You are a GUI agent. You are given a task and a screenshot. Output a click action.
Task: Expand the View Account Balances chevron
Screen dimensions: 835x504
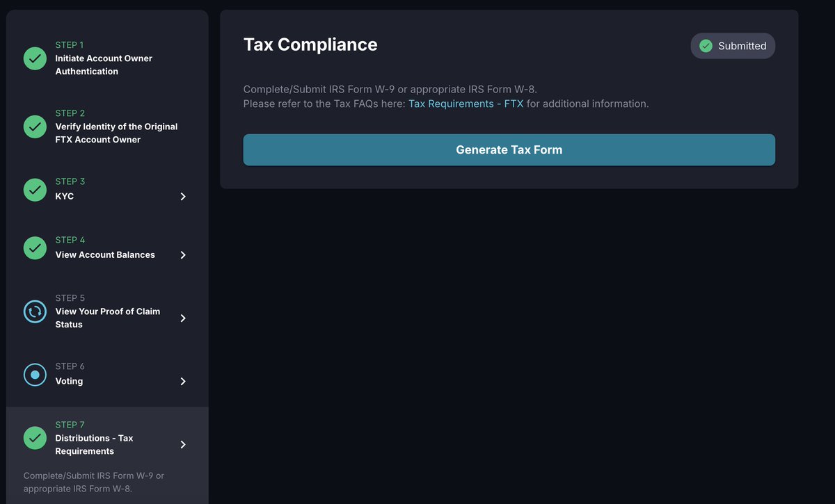(x=183, y=255)
